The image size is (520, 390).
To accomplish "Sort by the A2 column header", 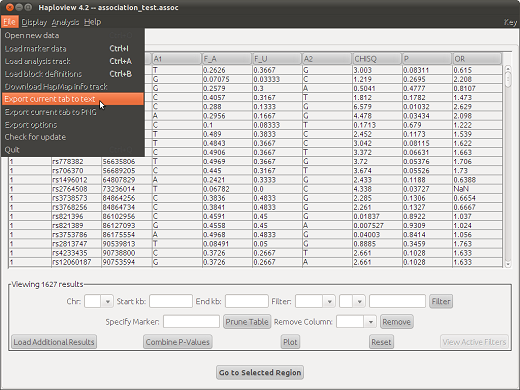I will pos(327,59).
